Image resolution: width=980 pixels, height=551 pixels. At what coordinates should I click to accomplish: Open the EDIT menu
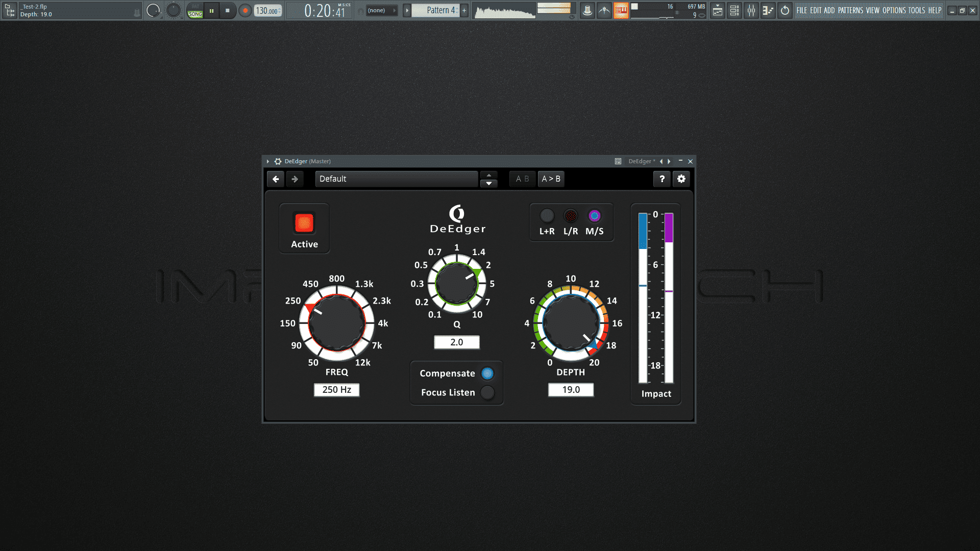tap(816, 10)
